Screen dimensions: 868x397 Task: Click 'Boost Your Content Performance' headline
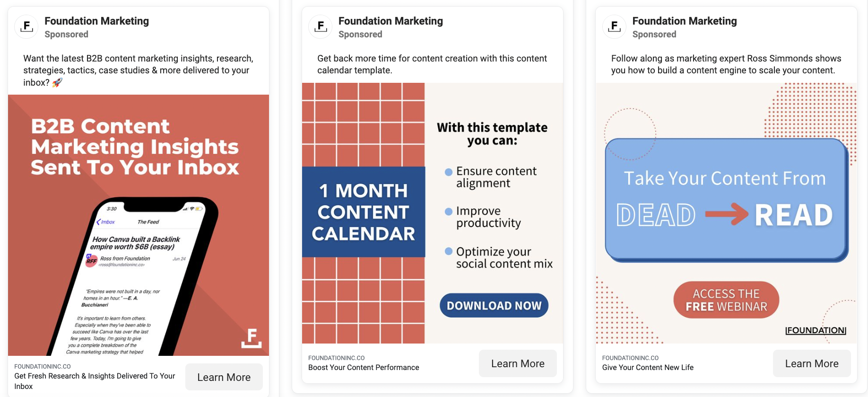pos(364,367)
